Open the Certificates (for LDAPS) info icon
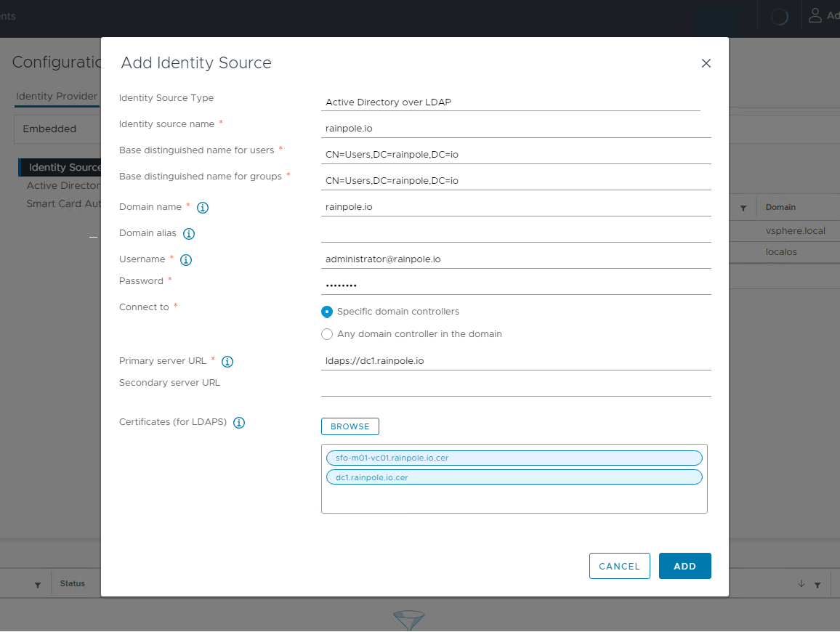 coord(239,422)
